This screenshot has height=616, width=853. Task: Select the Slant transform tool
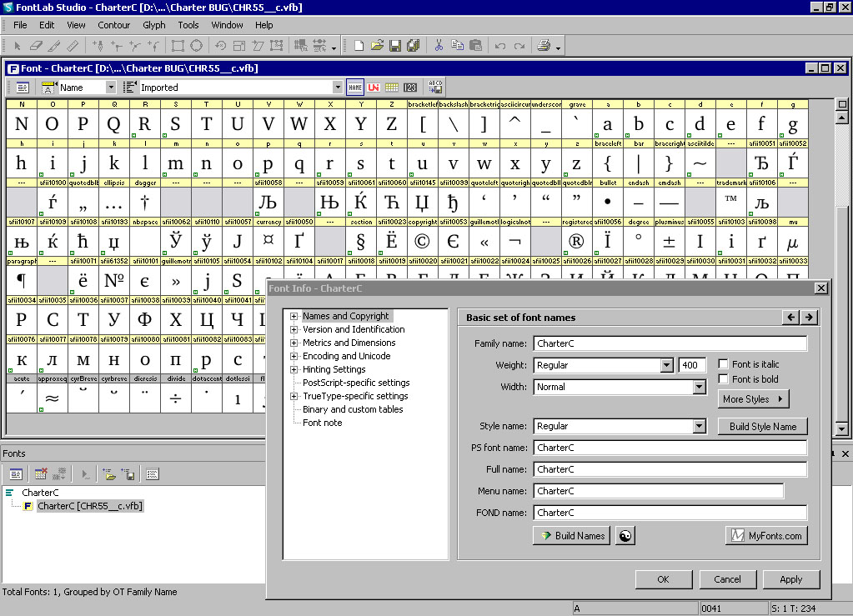pyautogui.click(x=258, y=46)
